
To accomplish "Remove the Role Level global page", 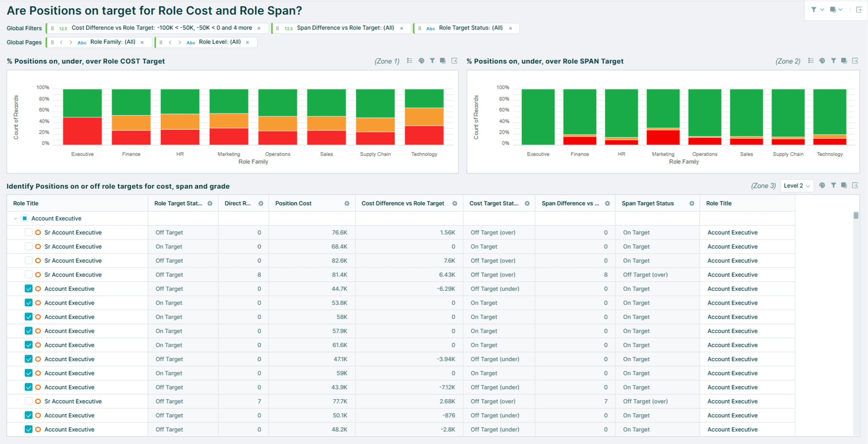I will 248,42.
